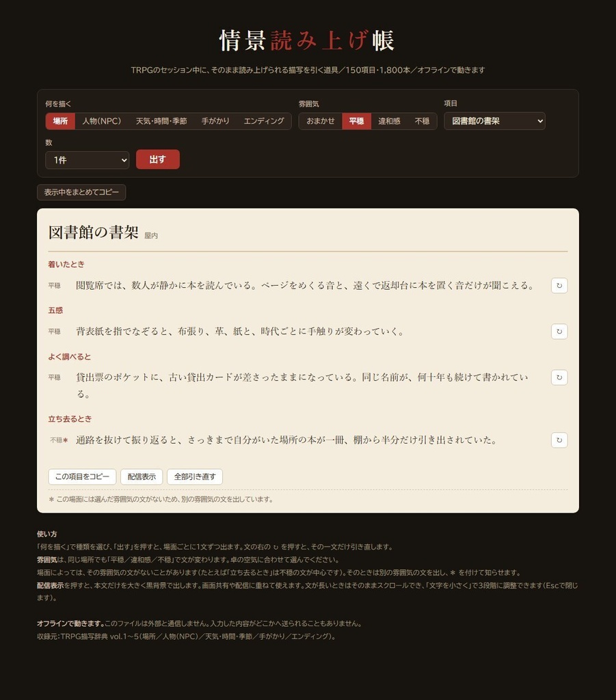
Task: Click the sentence starting 閲覧席では
Action: (305, 286)
